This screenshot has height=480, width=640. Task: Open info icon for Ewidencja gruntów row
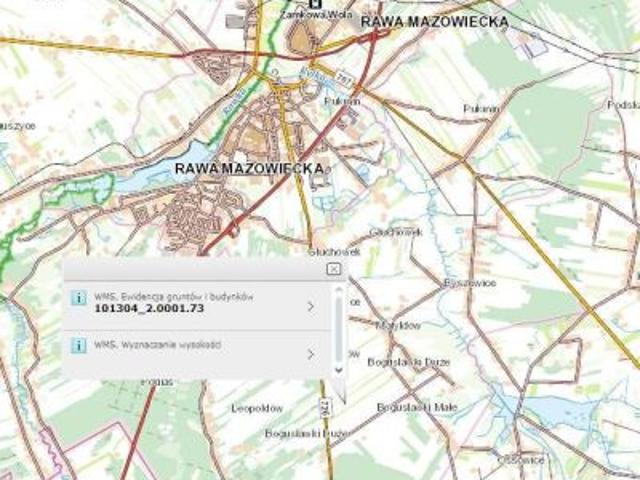click(78, 298)
